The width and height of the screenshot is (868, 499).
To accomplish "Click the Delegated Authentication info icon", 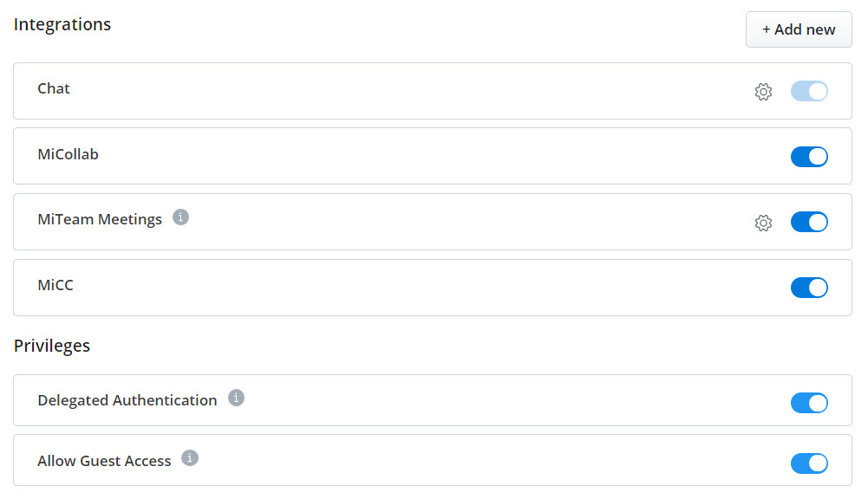I will [x=236, y=399].
